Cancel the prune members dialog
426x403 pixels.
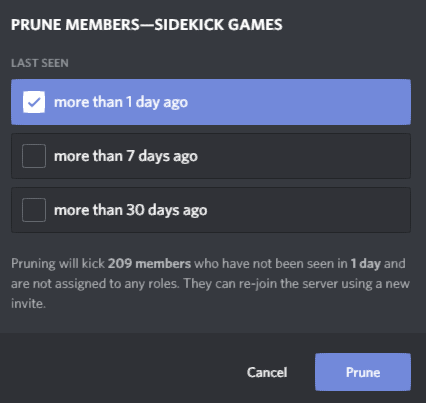tap(267, 372)
